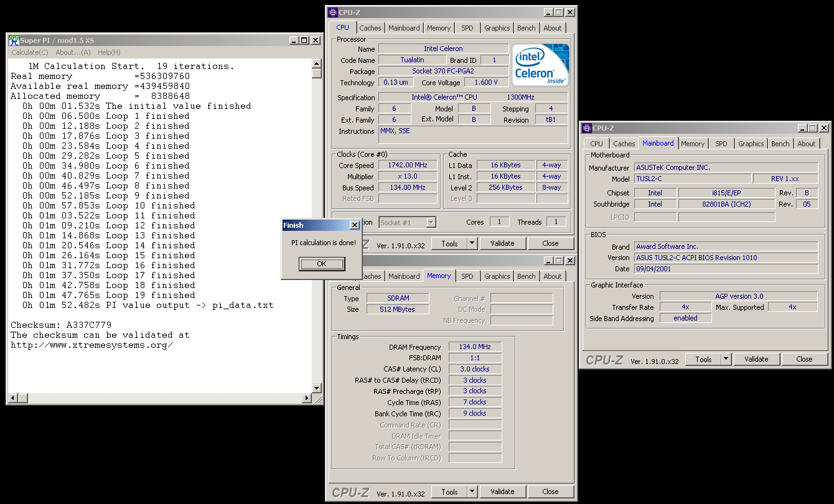Click the Intel Celeron inside logo
The width and height of the screenshot is (834, 504).
540,65
